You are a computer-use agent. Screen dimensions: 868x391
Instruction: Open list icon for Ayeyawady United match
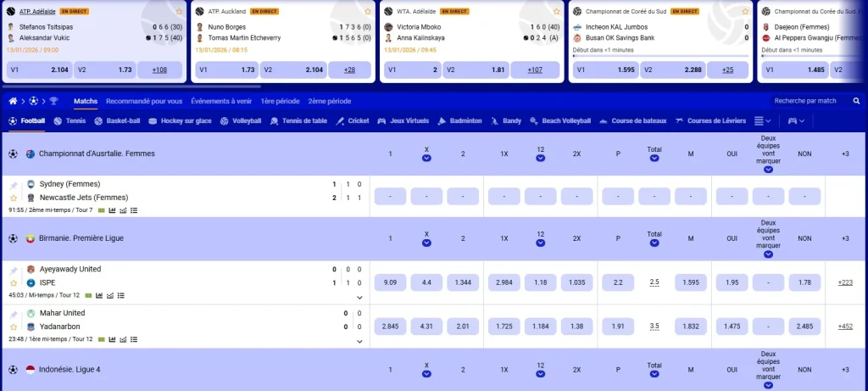click(120, 295)
